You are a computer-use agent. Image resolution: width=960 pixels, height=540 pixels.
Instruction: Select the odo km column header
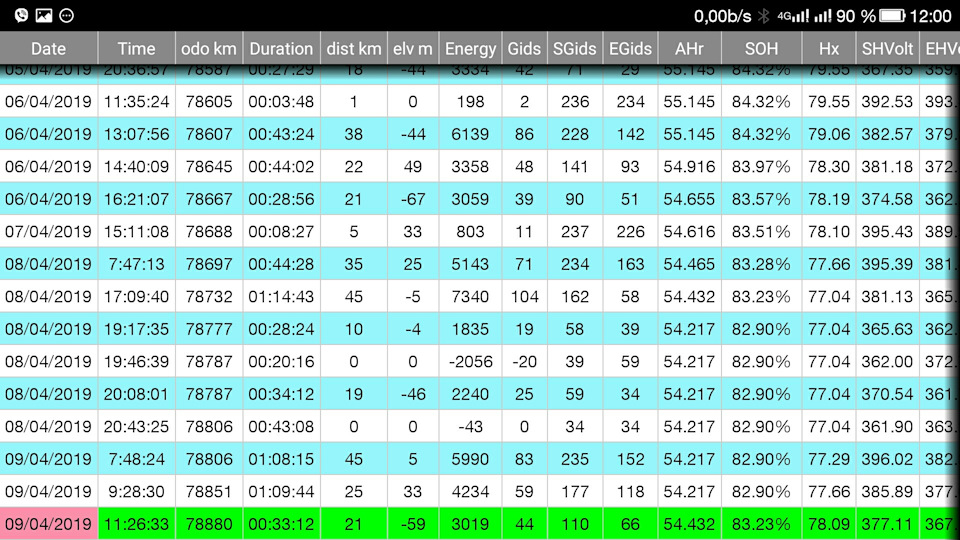[x=209, y=48]
